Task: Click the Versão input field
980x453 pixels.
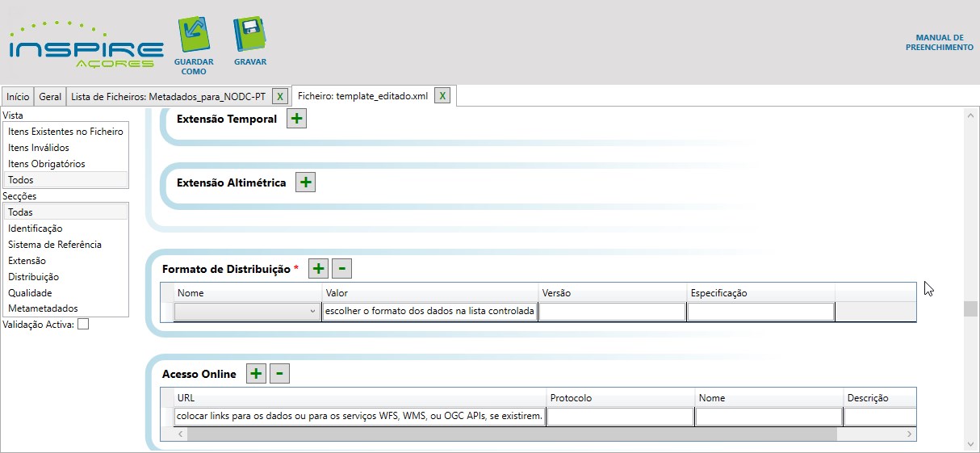Action: pos(612,312)
